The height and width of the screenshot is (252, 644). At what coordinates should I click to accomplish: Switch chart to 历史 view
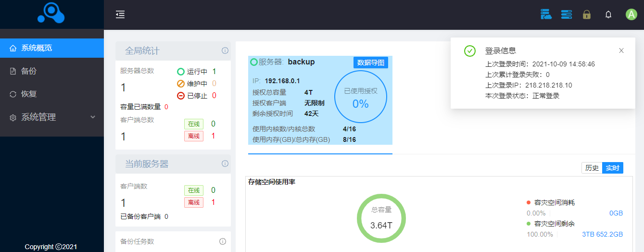pyautogui.click(x=592, y=168)
